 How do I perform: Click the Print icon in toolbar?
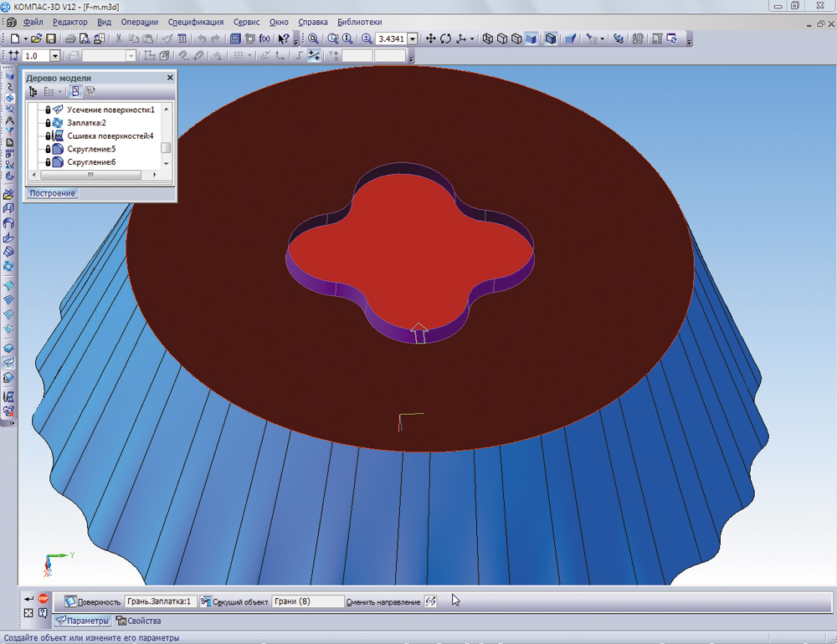click(x=71, y=39)
